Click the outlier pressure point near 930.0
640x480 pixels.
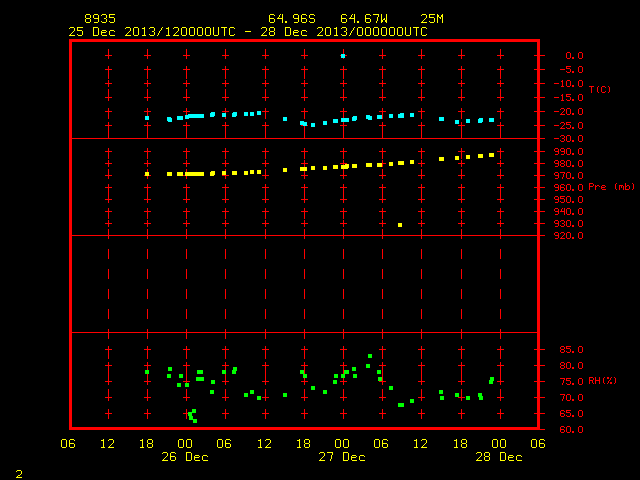(x=400, y=225)
